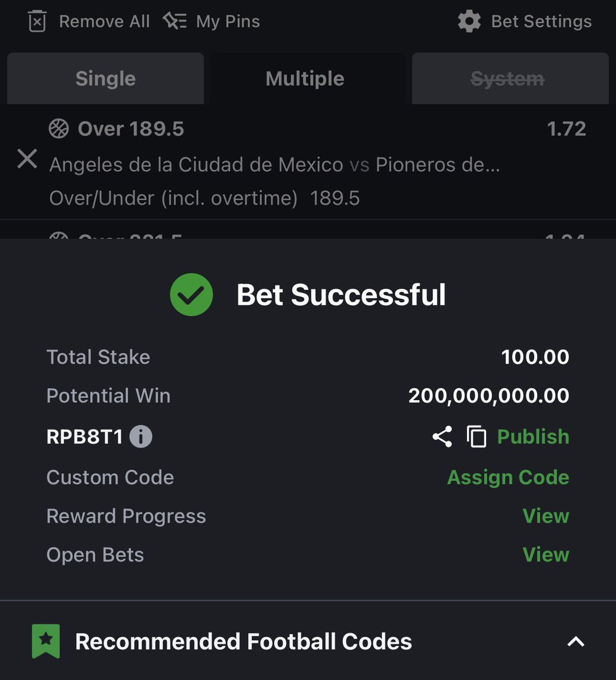Click the basketball icon beside Over 189.5
Viewport: 616px width, 680px height.
58,129
